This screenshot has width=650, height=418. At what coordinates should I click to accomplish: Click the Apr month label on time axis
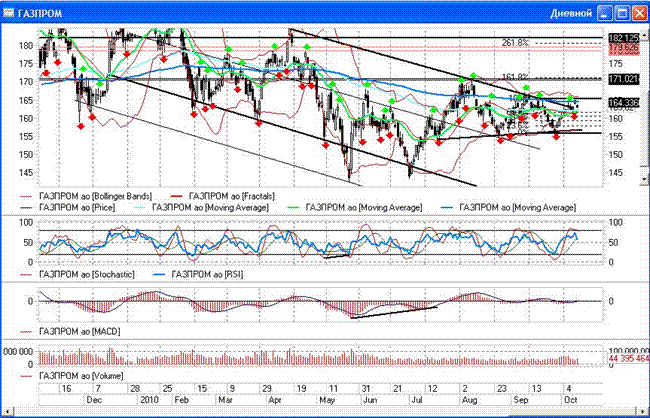point(275,400)
